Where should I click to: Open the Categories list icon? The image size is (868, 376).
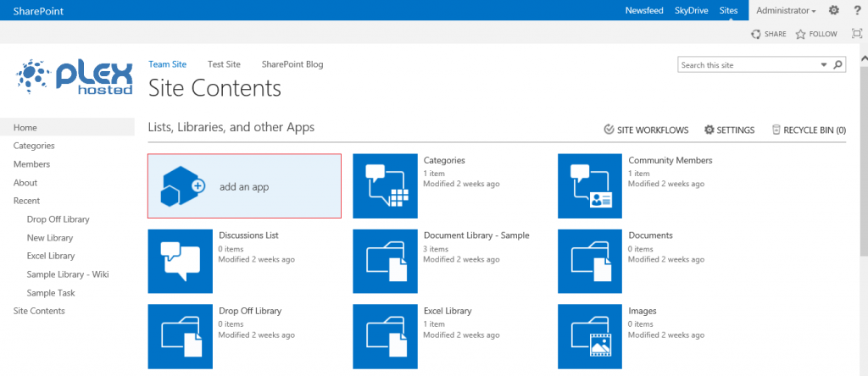(385, 185)
